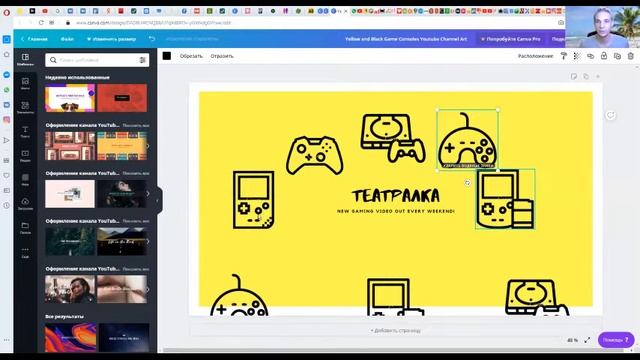Click the duplicate icon in toolbar
Viewport: 640px width, 360px height.
617,56
